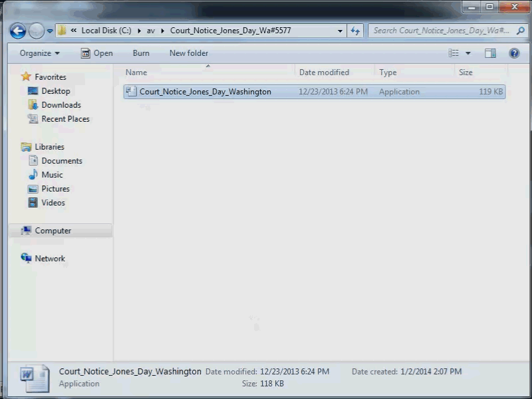The image size is (532, 399).
Task: Select Favorites in navigation pane
Action: (x=51, y=77)
